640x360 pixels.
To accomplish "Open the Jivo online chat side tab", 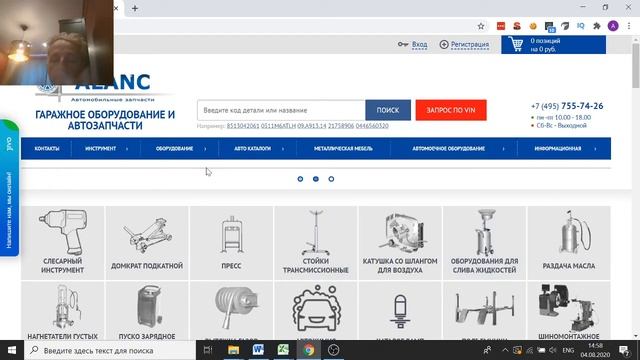I will [9, 188].
